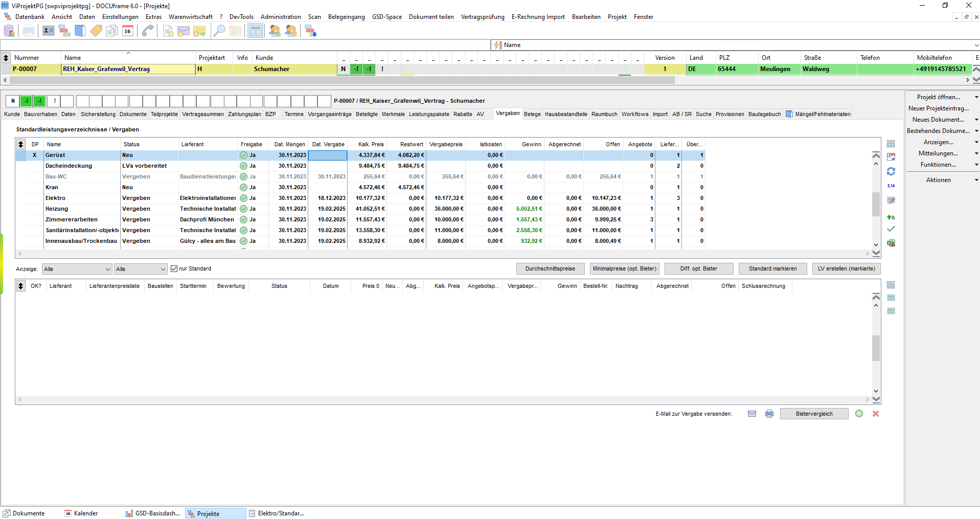Open the Vertragsprüfung menu

(x=483, y=17)
